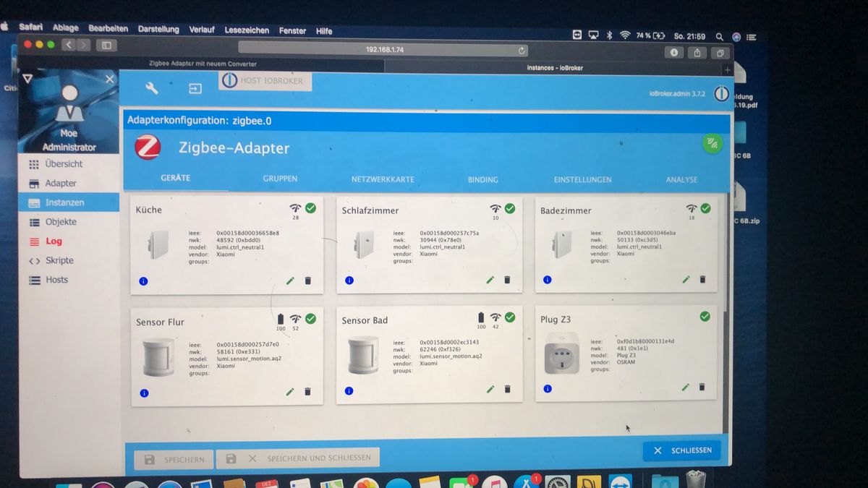
Task: Delete the Schlafzimmer device
Action: pyautogui.click(x=507, y=280)
